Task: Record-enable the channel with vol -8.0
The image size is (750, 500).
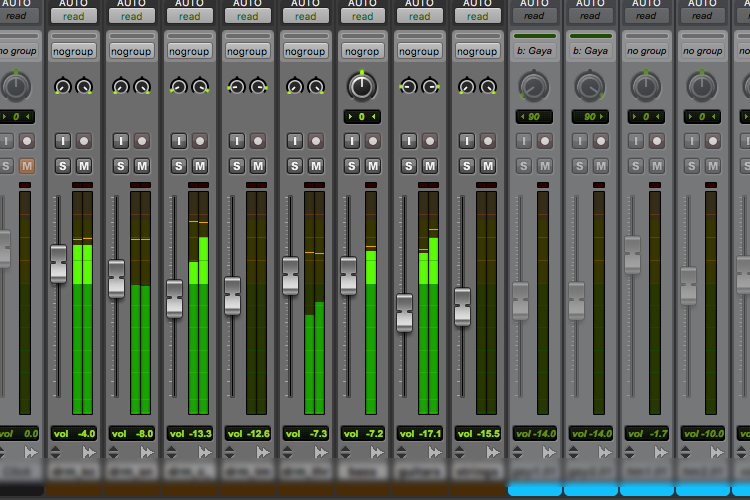Action: coord(142,141)
